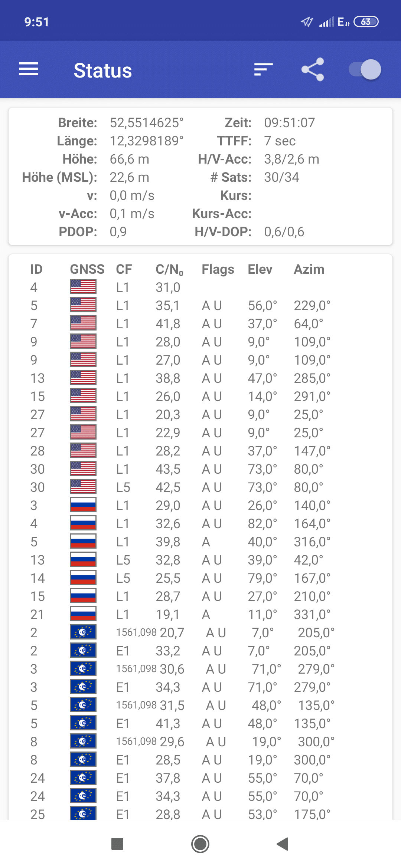This screenshot has width=401, height=868.
Task: Tap the GNSS column header
Action: point(87,269)
